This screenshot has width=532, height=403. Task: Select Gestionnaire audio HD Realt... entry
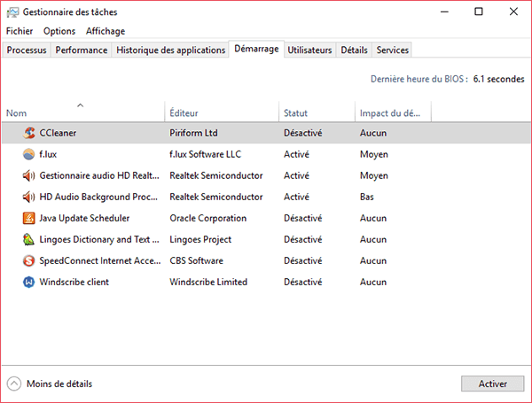[99, 175]
